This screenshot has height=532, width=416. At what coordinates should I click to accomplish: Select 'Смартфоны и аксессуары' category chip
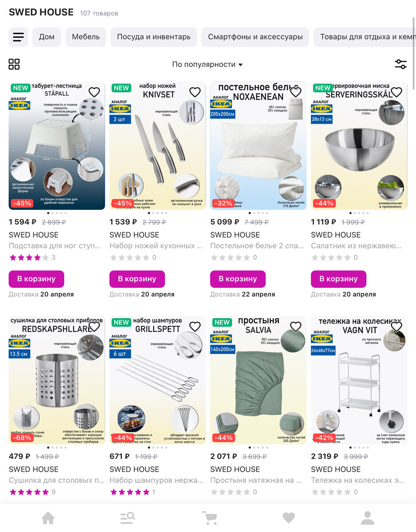256,37
